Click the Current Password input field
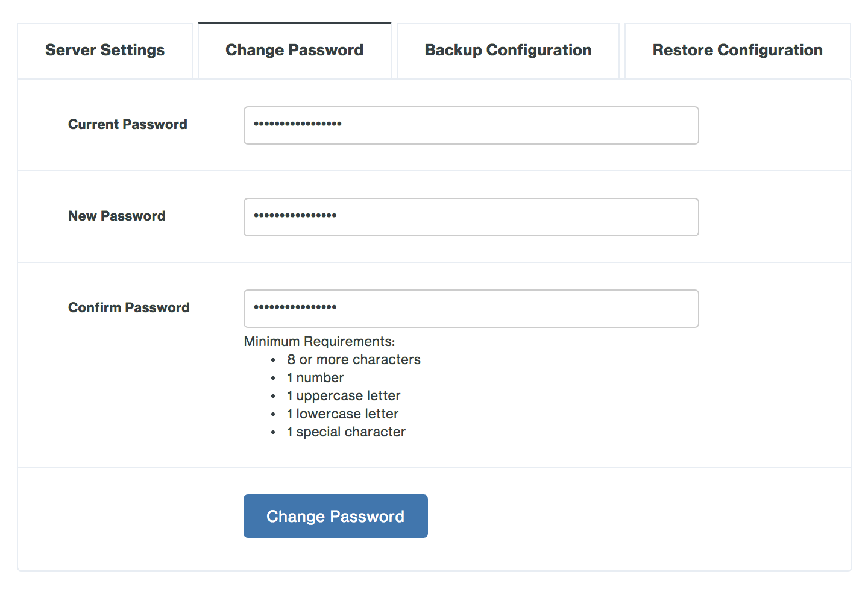The width and height of the screenshot is (868, 592). (471, 125)
